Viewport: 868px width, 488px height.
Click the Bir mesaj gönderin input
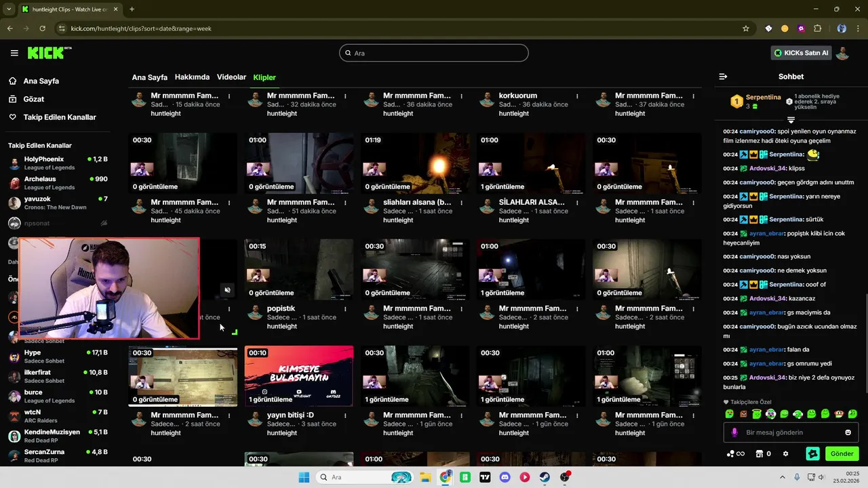[x=791, y=432]
